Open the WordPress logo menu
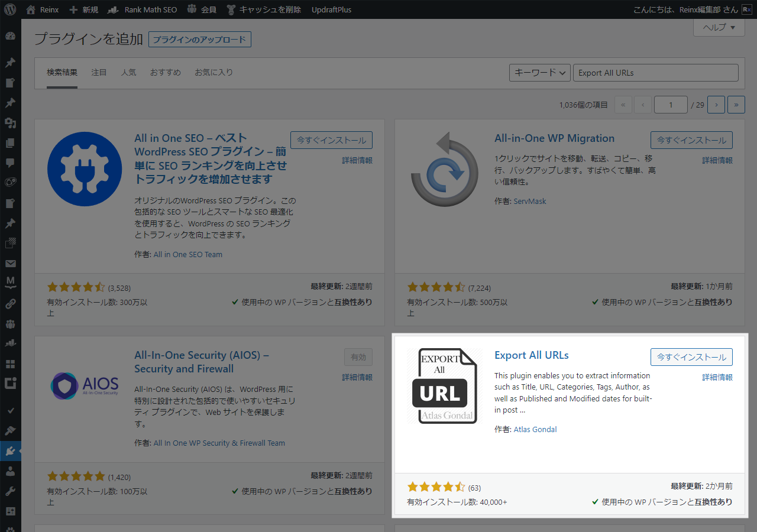Image resolution: width=757 pixels, height=532 pixels. point(10,9)
